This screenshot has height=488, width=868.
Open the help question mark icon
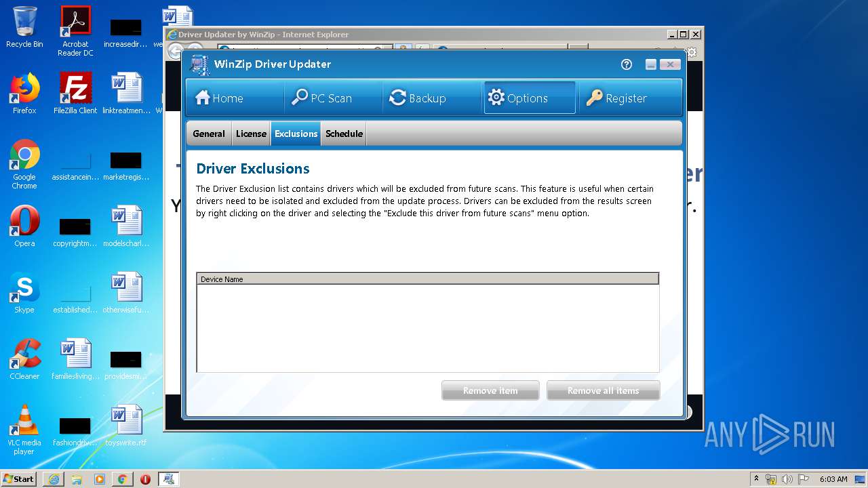click(x=627, y=64)
